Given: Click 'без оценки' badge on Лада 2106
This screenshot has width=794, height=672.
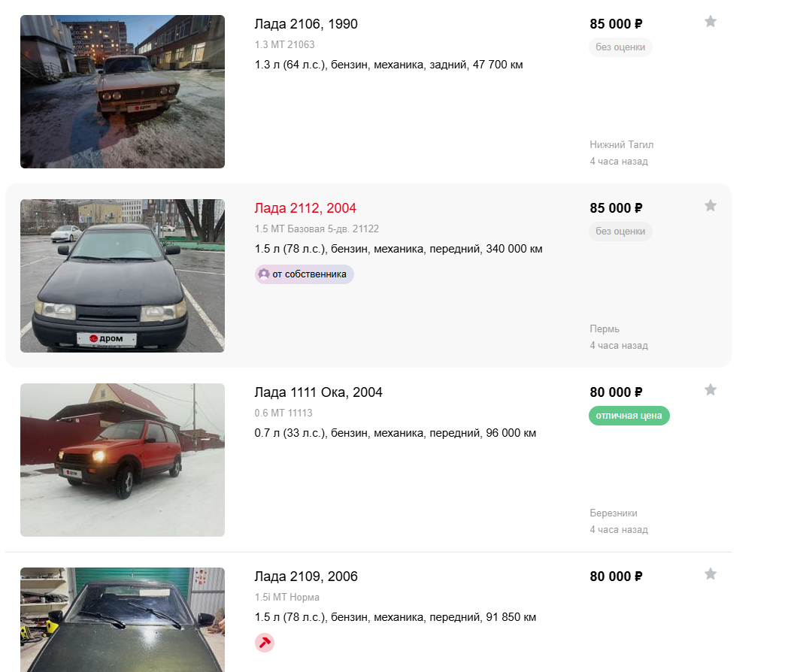Looking at the screenshot, I should pos(620,47).
